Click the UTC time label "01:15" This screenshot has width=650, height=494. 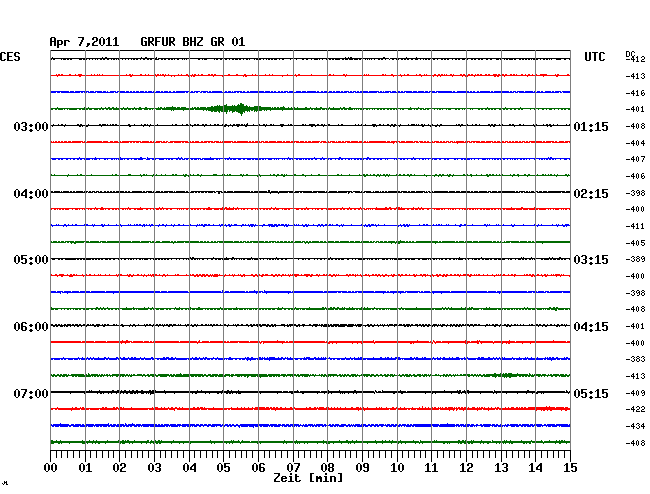[591, 126]
